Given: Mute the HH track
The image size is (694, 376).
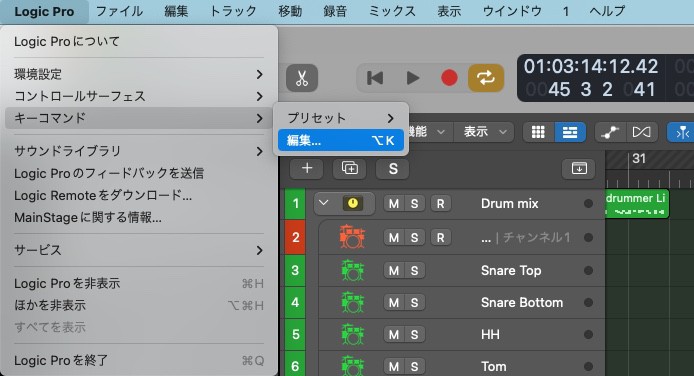Looking at the screenshot, I should pos(393,335).
